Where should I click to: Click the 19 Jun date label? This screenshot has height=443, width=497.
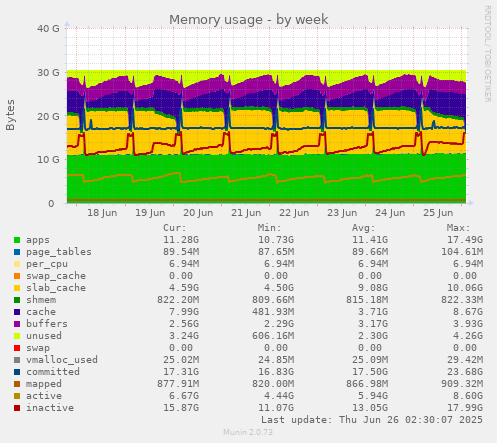click(x=150, y=213)
